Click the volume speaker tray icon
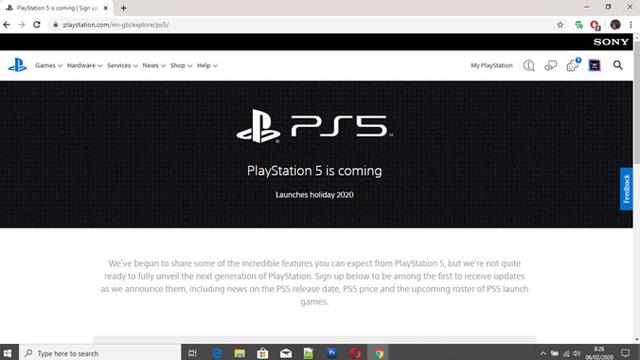 (576, 353)
